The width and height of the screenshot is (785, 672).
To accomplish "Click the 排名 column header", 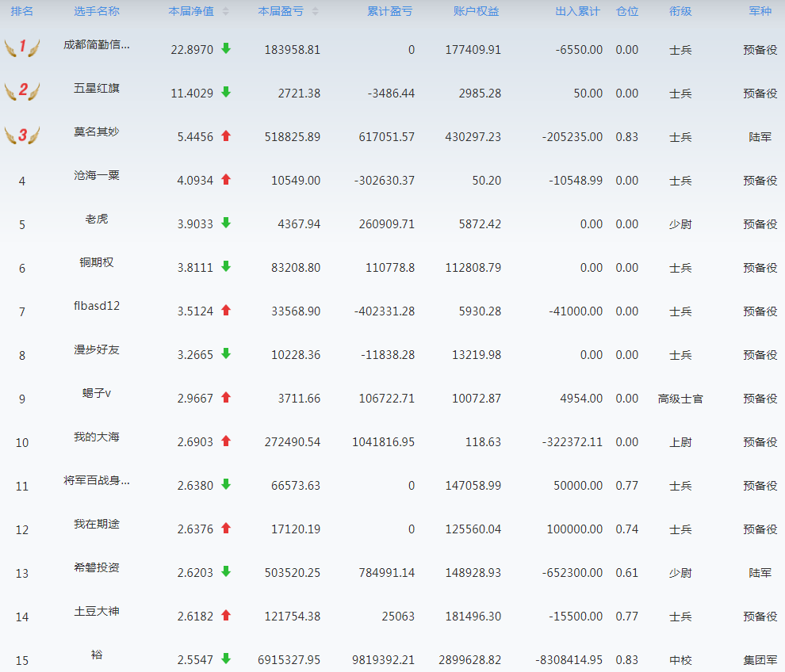I will click(x=22, y=11).
